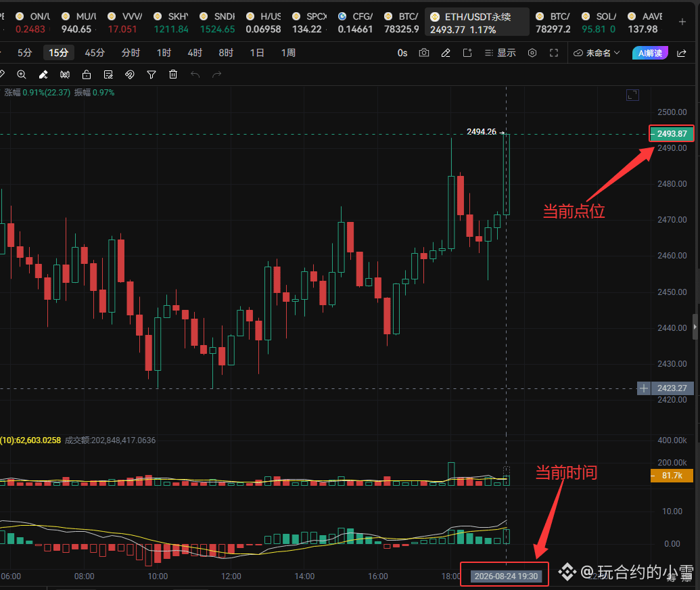The width and height of the screenshot is (700, 590).
Task: Switch to the AAVE ticker tab
Action: click(645, 22)
